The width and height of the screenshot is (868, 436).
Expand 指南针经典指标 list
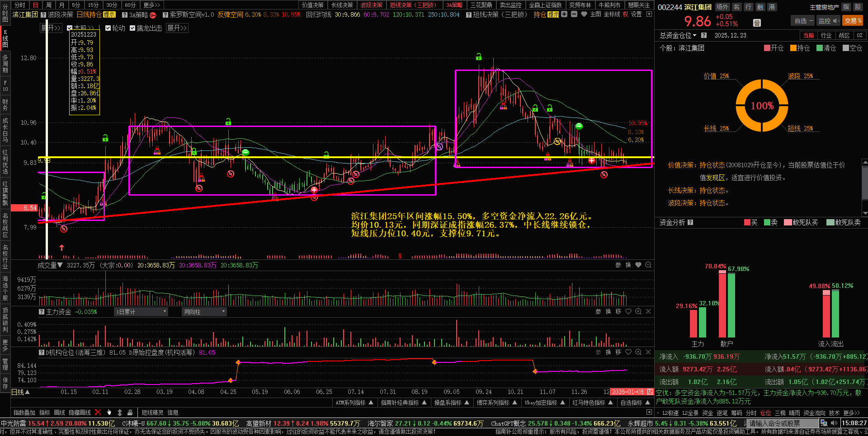404,403
